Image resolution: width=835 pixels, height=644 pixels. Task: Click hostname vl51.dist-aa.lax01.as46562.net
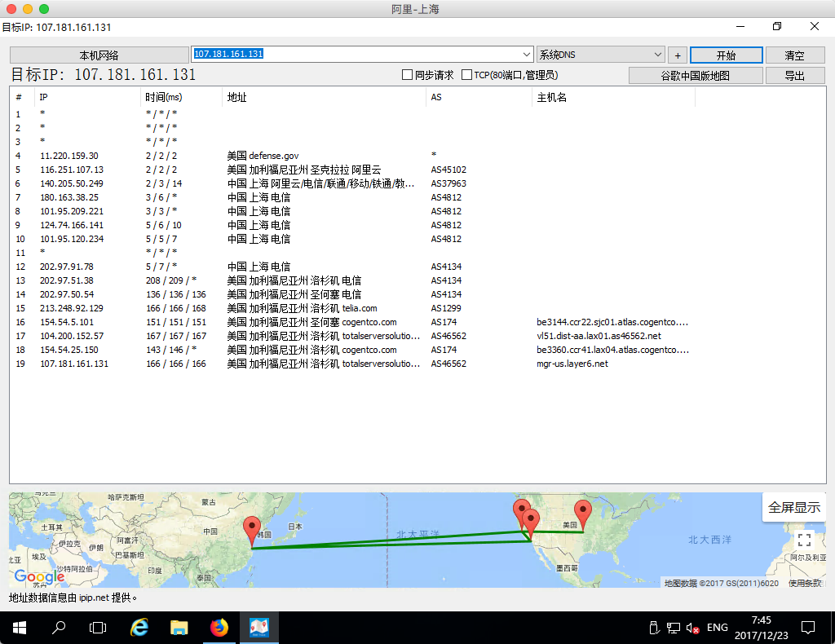[599, 336]
